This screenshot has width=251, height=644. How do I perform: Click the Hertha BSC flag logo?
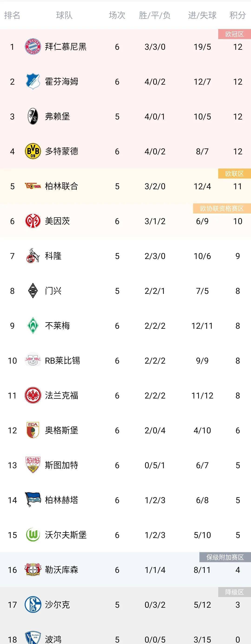click(x=33, y=500)
